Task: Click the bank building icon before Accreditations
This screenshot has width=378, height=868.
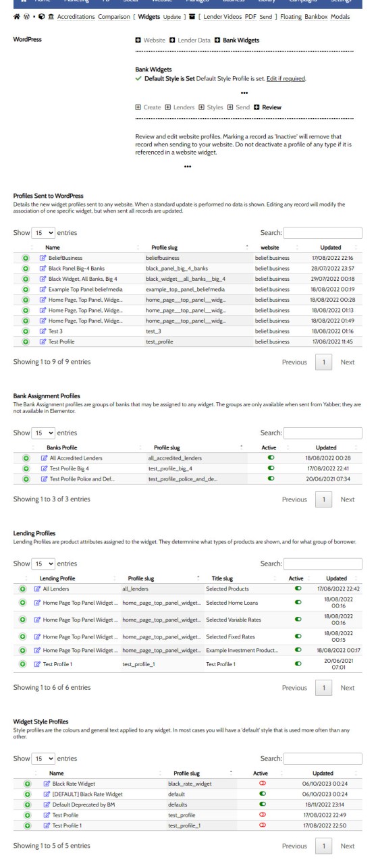Action: [x=52, y=16]
